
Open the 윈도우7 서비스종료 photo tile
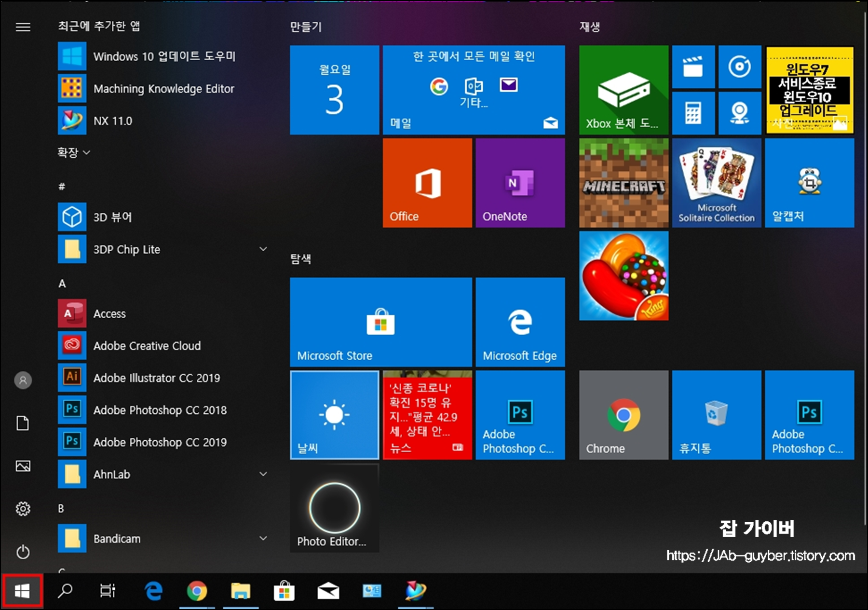pyautogui.click(x=810, y=90)
